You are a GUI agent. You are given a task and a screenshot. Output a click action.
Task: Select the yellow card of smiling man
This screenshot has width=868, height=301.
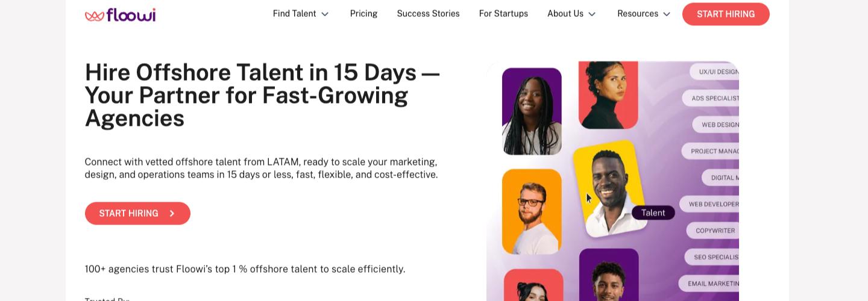[x=609, y=188]
